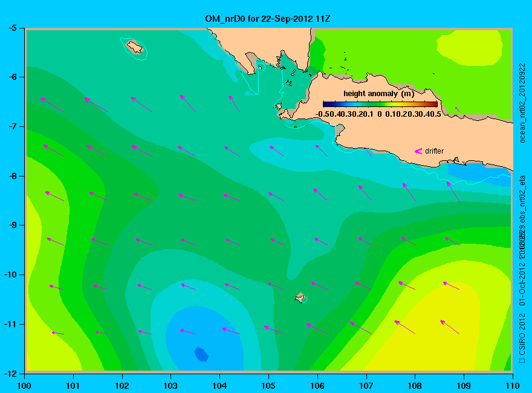Click the x-axis label "106"

coord(317,386)
